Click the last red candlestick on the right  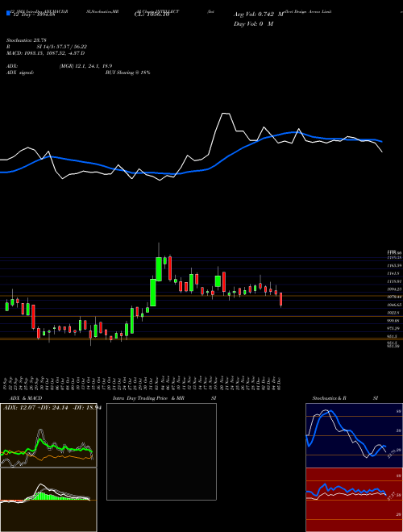pyautogui.click(x=280, y=299)
